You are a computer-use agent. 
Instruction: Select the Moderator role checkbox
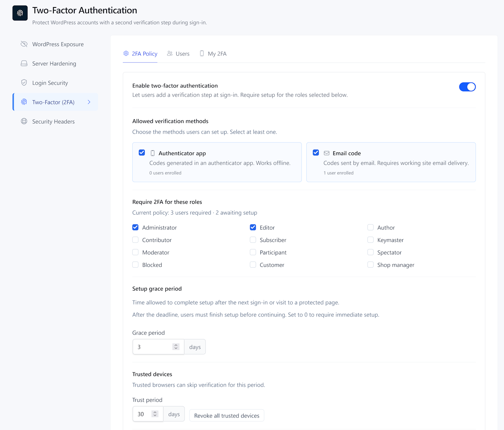135,252
